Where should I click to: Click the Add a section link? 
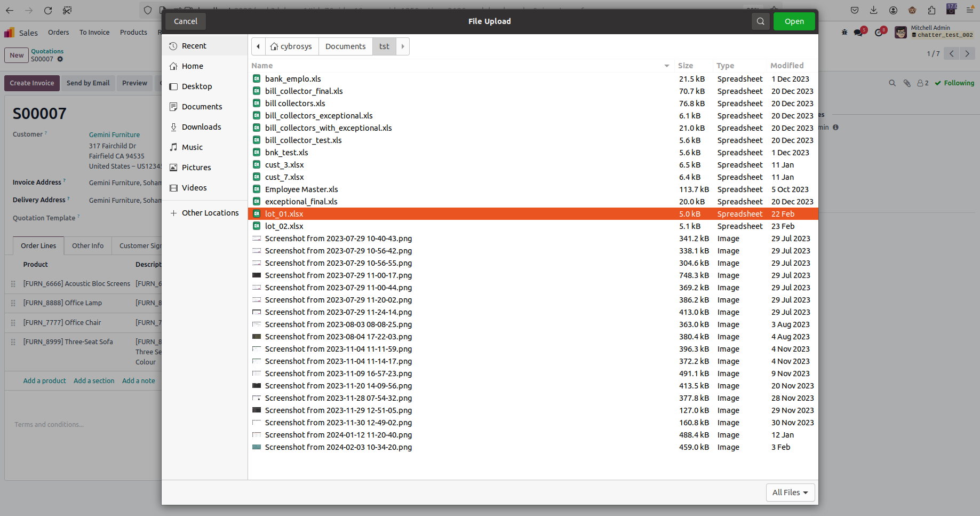point(94,381)
